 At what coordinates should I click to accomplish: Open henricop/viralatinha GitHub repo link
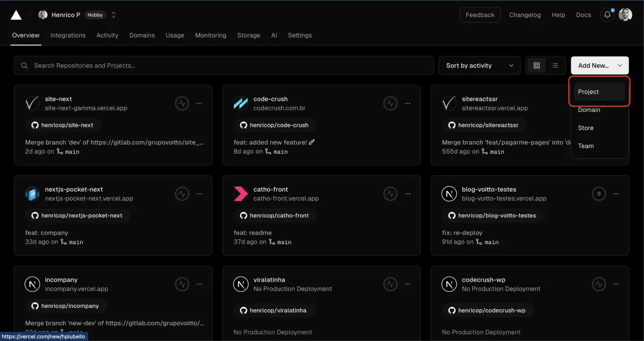[274, 310]
